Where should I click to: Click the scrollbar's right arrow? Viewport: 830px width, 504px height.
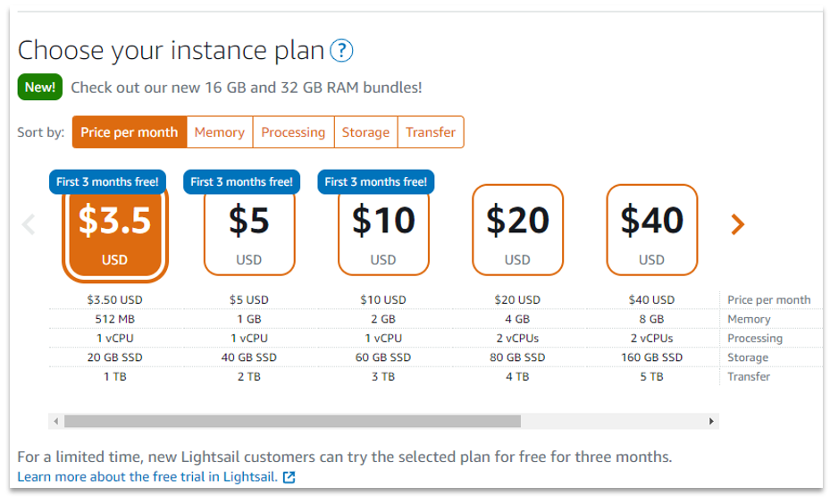pos(711,421)
